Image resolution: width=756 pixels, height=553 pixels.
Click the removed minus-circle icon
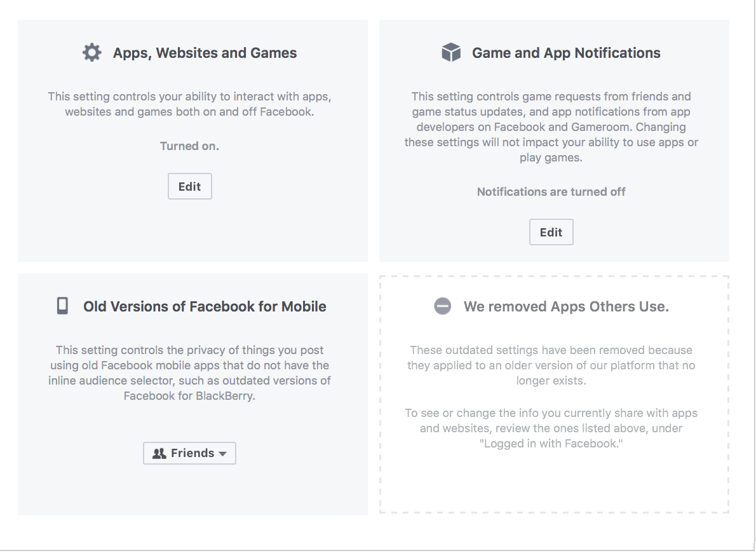click(x=442, y=306)
